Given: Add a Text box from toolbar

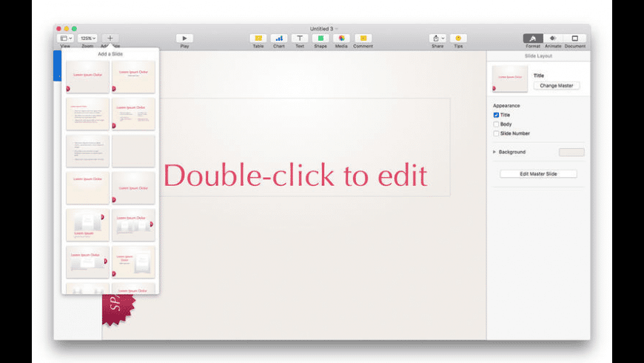Looking at the screenshot, I should click(x=300, y=39).
